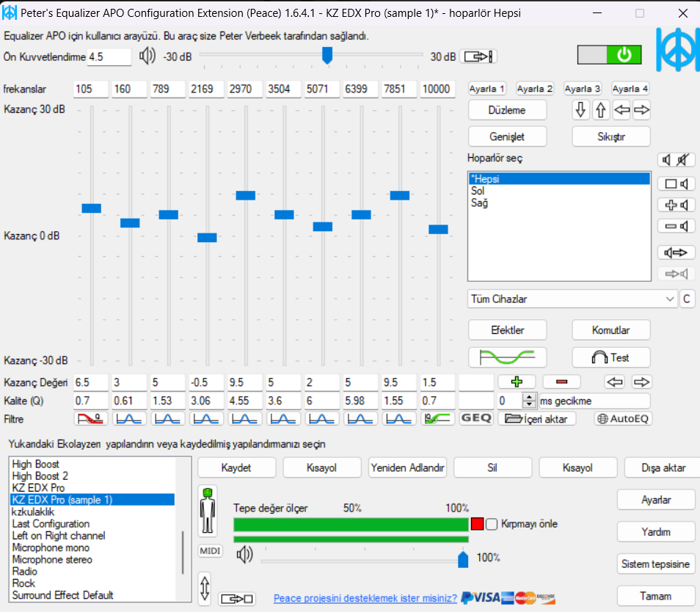Click the MIDI button
The height and width of the screenshot is (612, 700).
pos(210,551)
